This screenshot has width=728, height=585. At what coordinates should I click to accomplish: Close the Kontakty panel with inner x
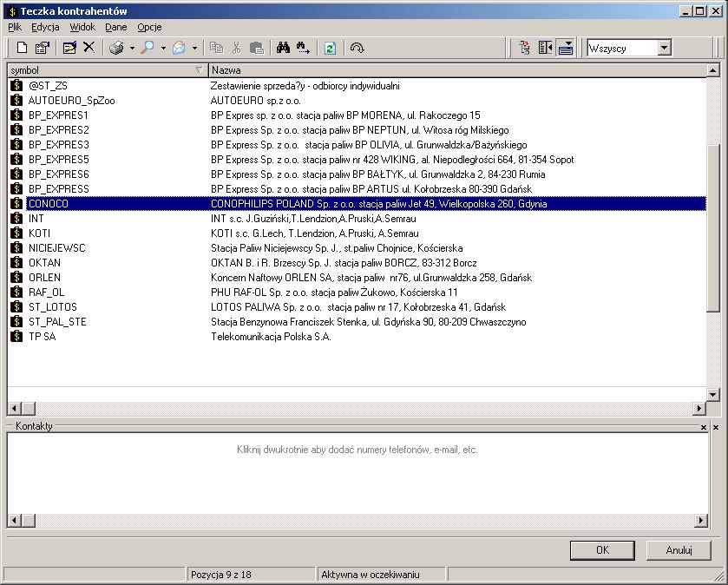pyautogui.click(x=704, y=427)
